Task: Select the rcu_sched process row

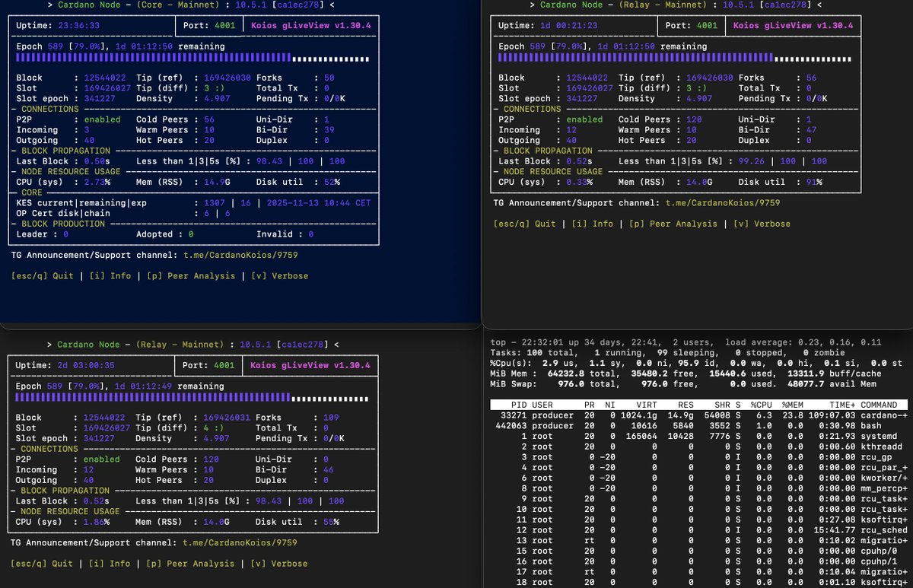Action: [700, 530]
